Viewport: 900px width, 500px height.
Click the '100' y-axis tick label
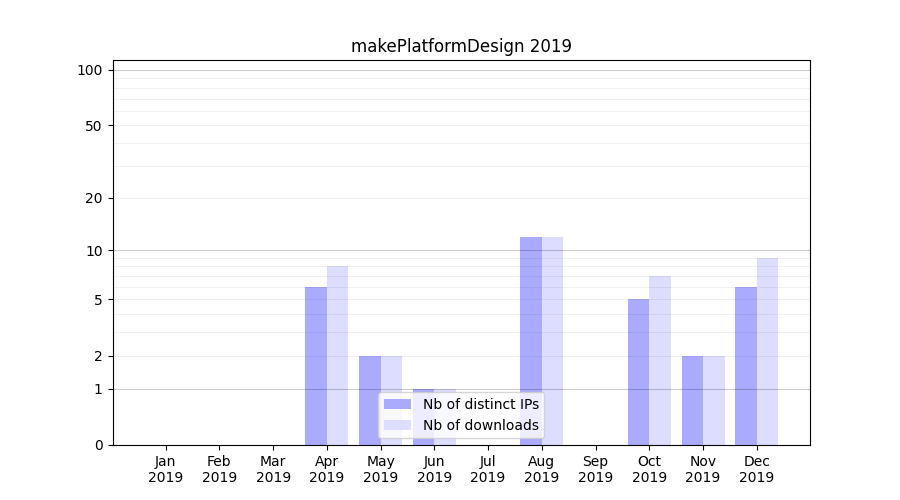90,70
